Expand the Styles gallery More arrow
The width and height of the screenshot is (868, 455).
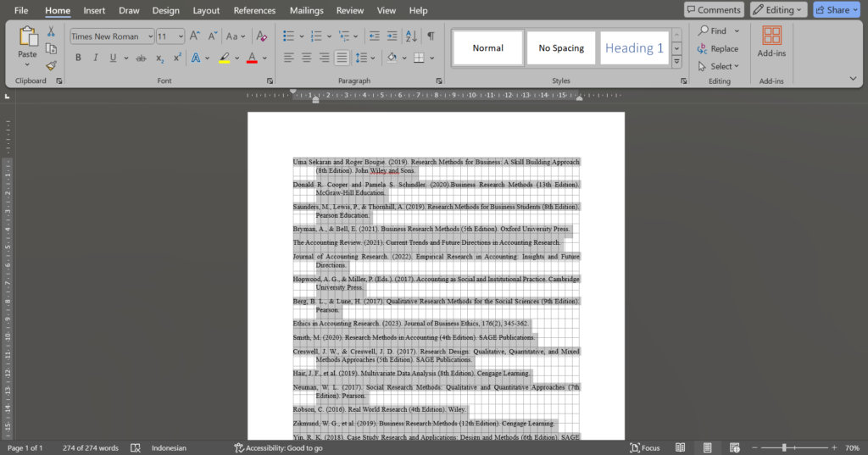pos(676,63)
